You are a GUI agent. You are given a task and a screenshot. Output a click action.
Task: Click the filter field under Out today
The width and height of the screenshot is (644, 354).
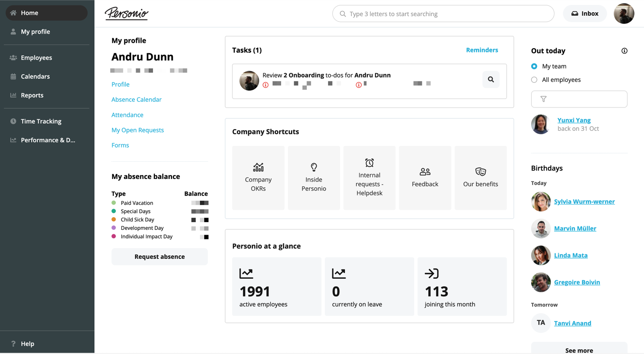pyautogui.click(x=579, y=99)
